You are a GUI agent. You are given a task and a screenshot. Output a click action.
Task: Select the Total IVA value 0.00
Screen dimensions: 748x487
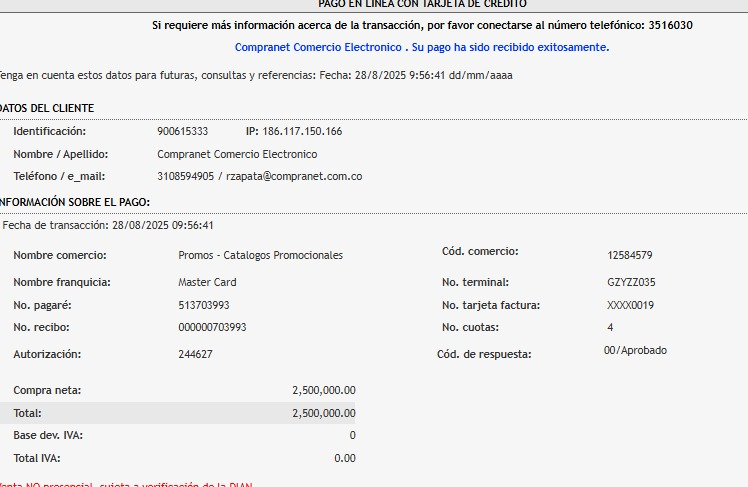344,458
